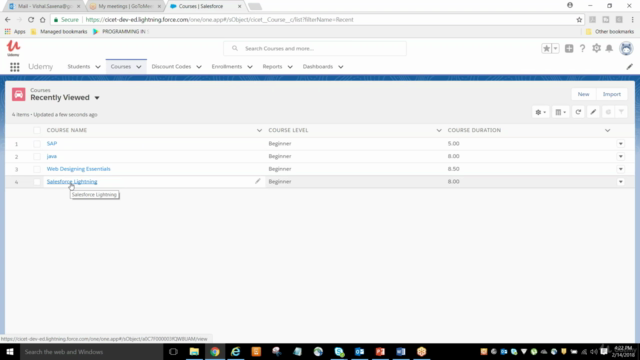The height and width of the screenshot is (360, 640).
Task: Open the Help question mark icon
Action: pyautogui.click(x=582, y=49)
